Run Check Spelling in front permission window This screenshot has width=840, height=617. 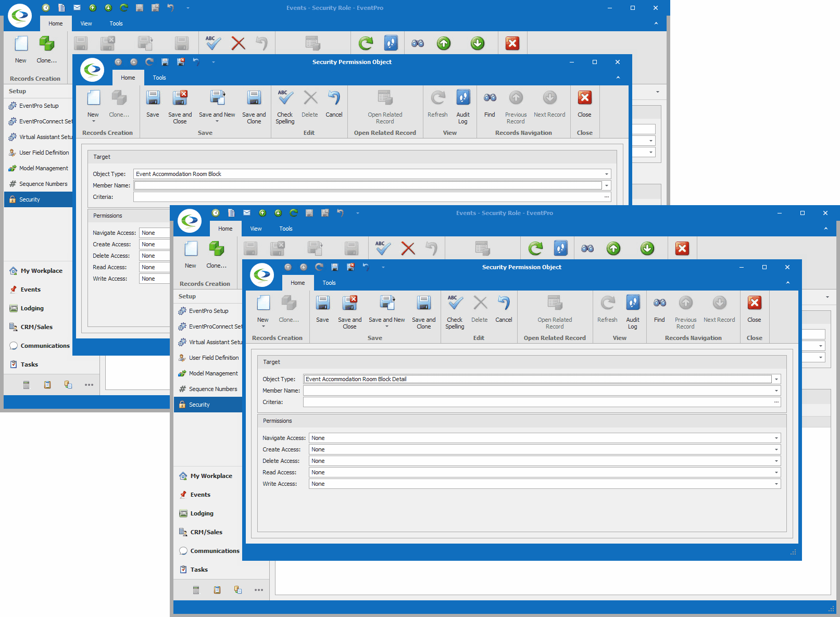coord(455,312)
